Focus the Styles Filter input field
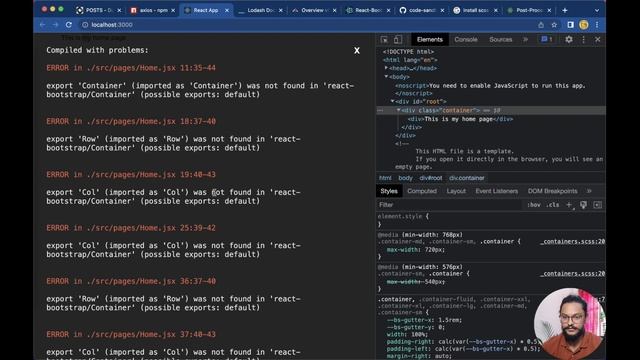Screen dimensions: 640x360 (449, 205)
